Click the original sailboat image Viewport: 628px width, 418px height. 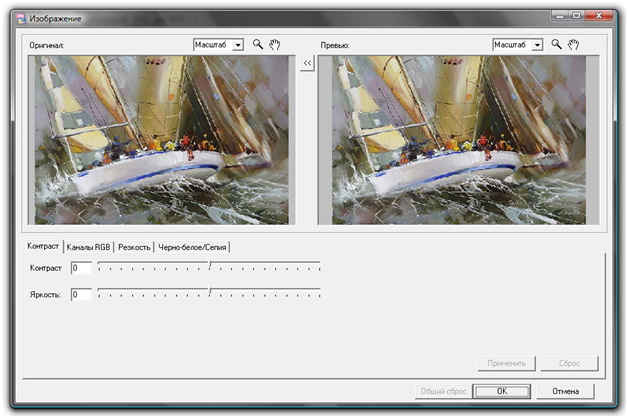point(160,139)
